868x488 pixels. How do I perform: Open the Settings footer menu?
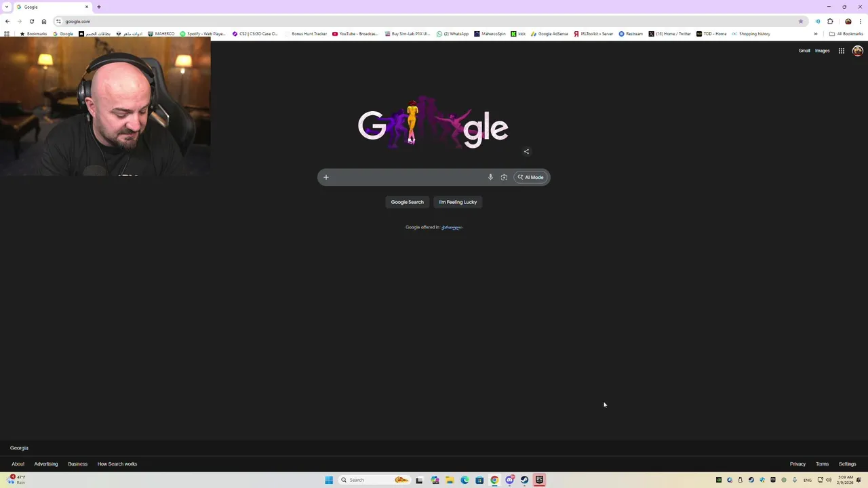click(x=847, y=464)
